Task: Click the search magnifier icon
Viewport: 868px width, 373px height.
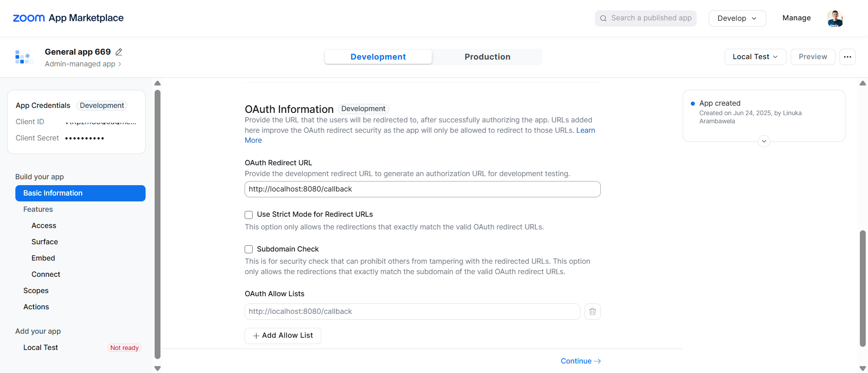Action: [x=603, y=19]
